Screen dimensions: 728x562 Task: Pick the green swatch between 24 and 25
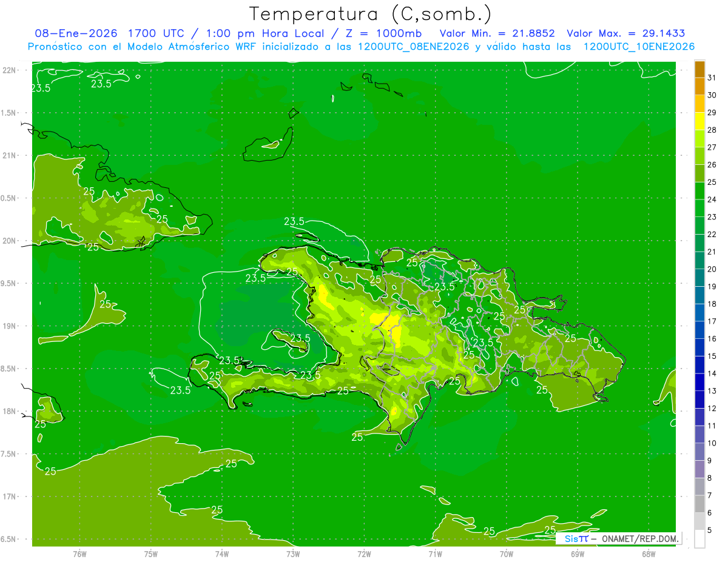(x=699, y=191)
